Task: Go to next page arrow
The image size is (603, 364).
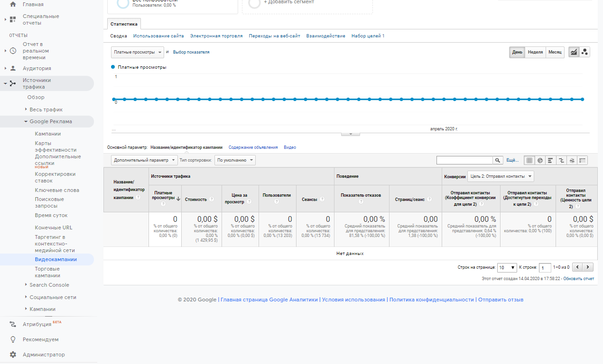Action: [x=588, y=267]
